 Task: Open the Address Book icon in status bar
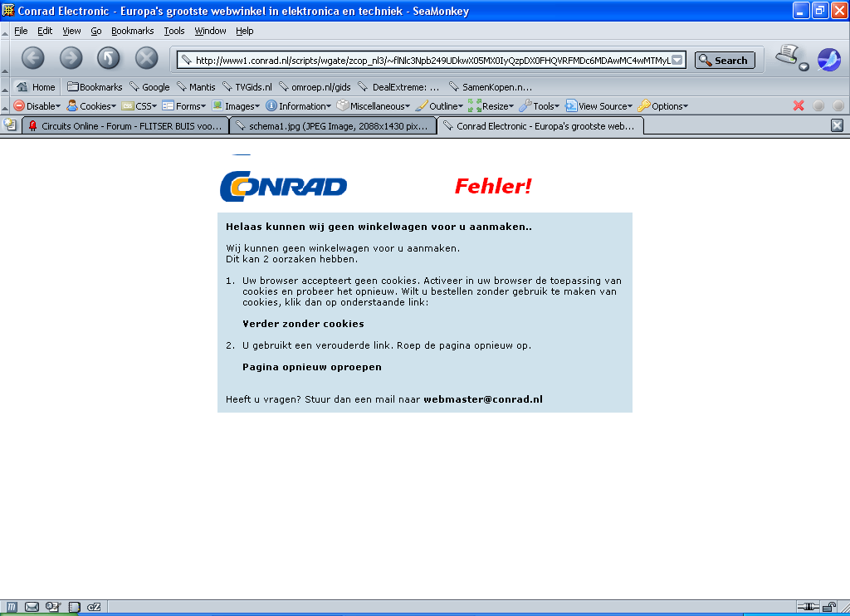74,607
